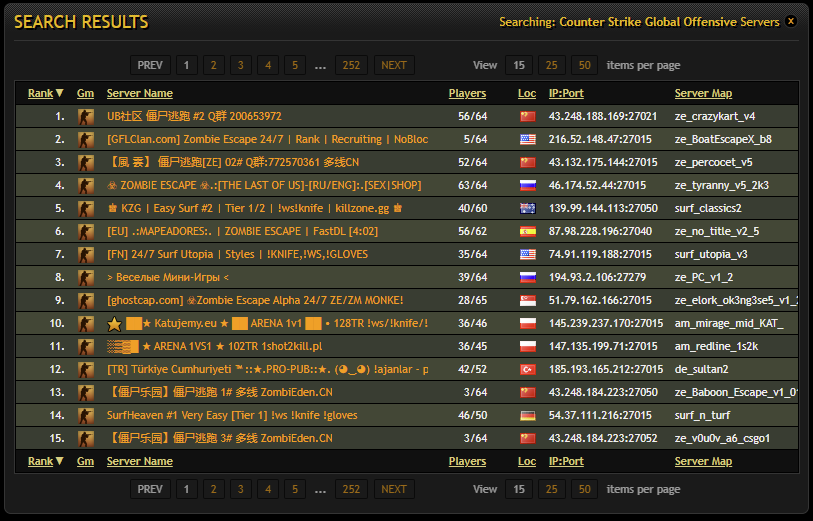Screen dimensions: 813x521
Task: Click the game icon in rank 4 row
Action: click(x=86, y=186)
